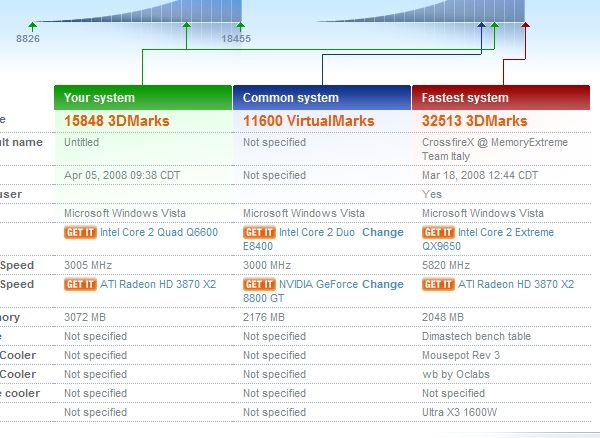Click GET IT badge beside GeForce 8800 GT
The height and width of the screenshot is (438, 600).
(x=259, y=284)
